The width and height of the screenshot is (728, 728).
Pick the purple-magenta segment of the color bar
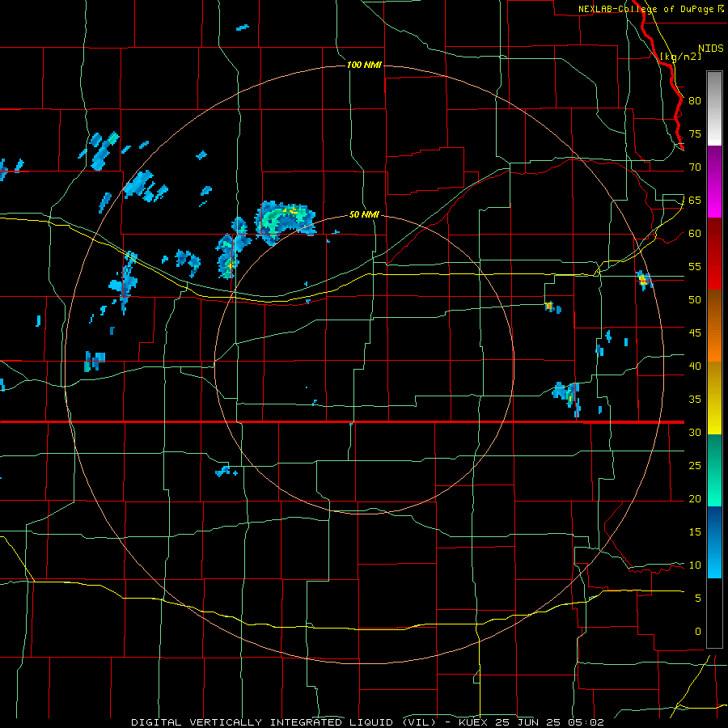714,181
